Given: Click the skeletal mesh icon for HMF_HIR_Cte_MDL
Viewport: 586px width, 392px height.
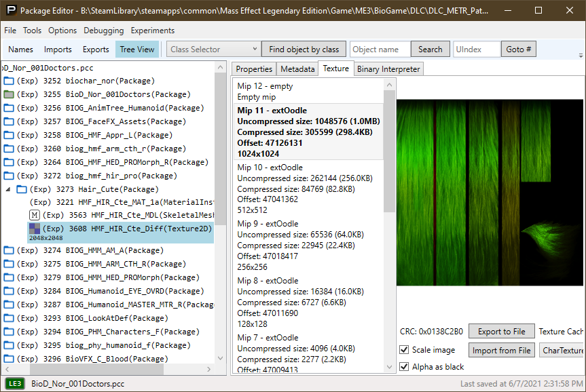Looking at the screenshot, I should tap(35, 215).
